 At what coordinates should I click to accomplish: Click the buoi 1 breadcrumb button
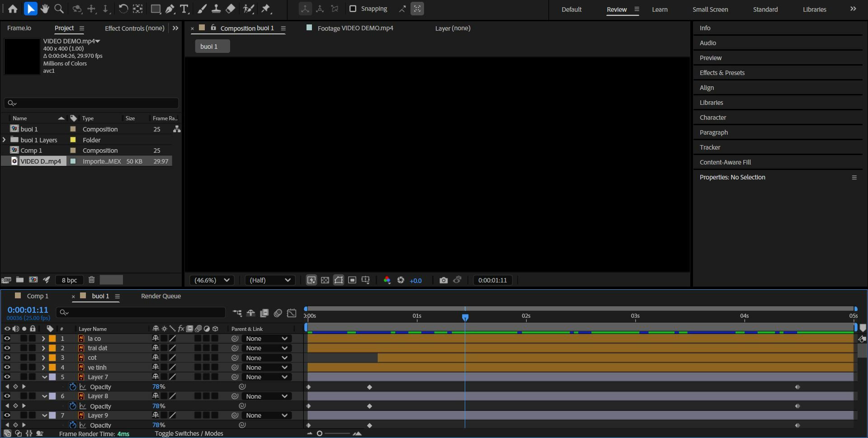pyautogui.click(x=212, y=46)
